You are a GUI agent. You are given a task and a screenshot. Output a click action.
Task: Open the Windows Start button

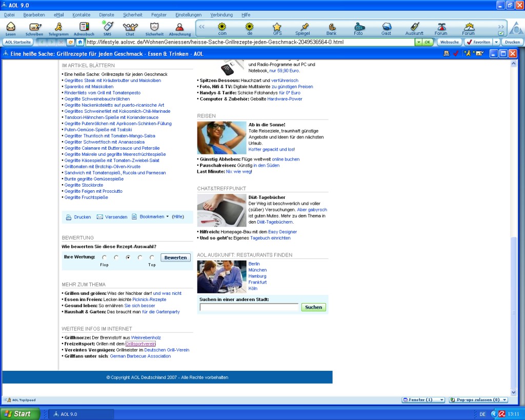coord(20,414)
